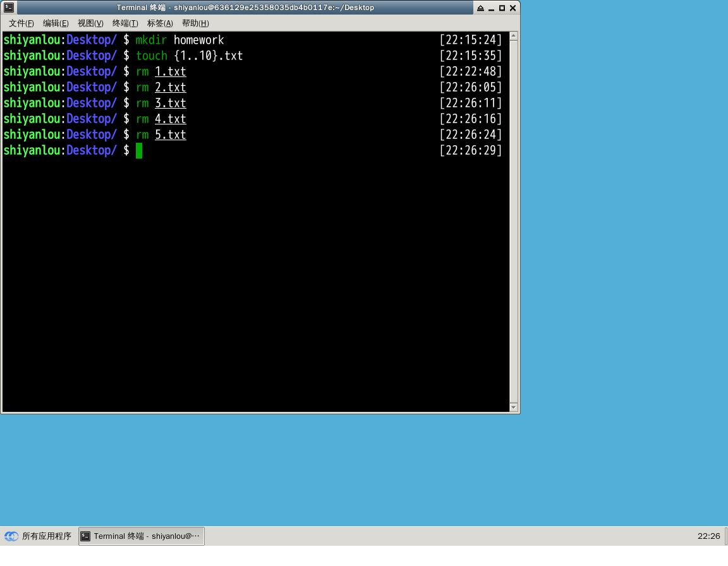Maximize the Terminal window

[x=502, y=8]
